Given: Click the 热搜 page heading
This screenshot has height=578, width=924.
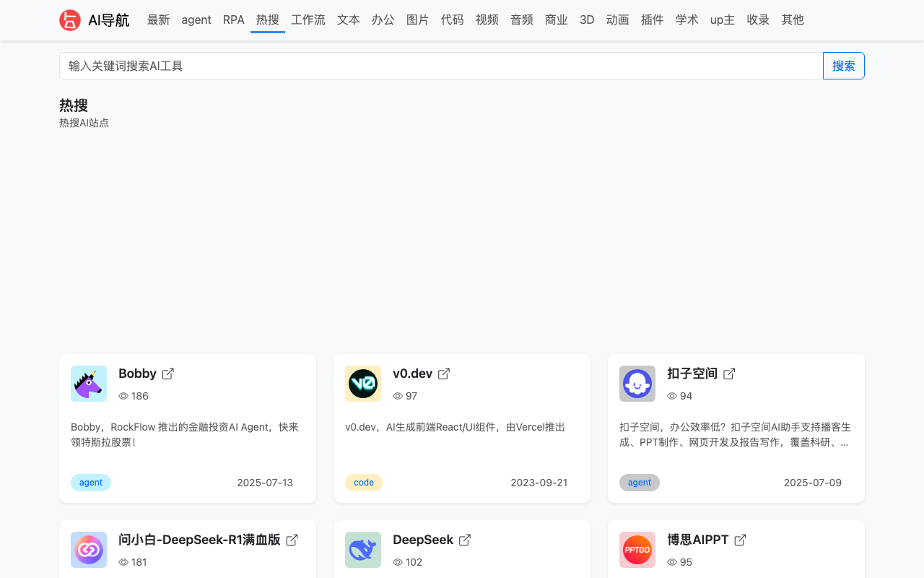Looking at the screenshot, I should click(x=74, y=105).
